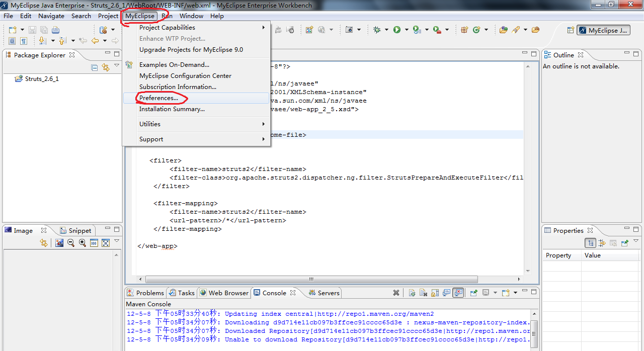Click the Debug bug icon in toolbar

(377, 30)
